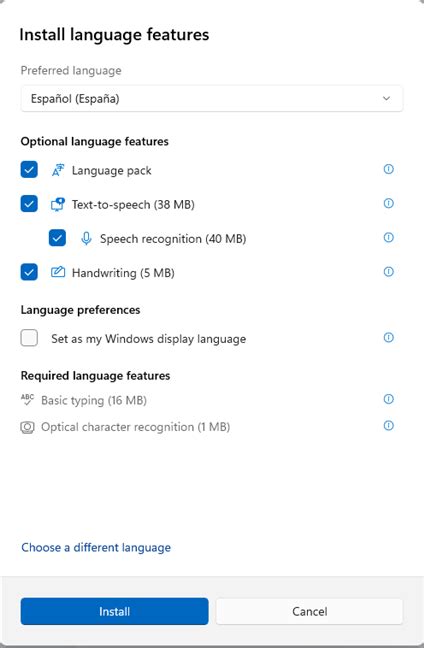Click the Handwriting pen icon

tap(58, 272)
